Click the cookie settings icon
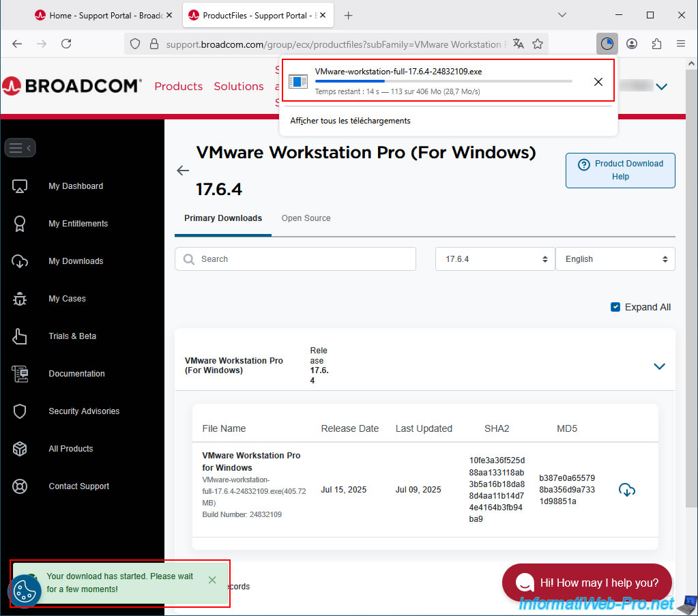 coord(25,591)
